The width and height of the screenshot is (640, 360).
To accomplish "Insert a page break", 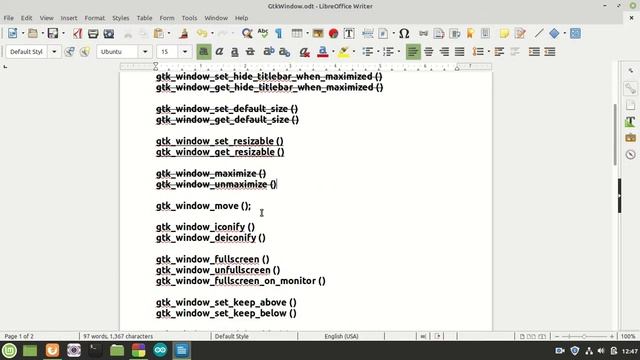I will point(367,33).
